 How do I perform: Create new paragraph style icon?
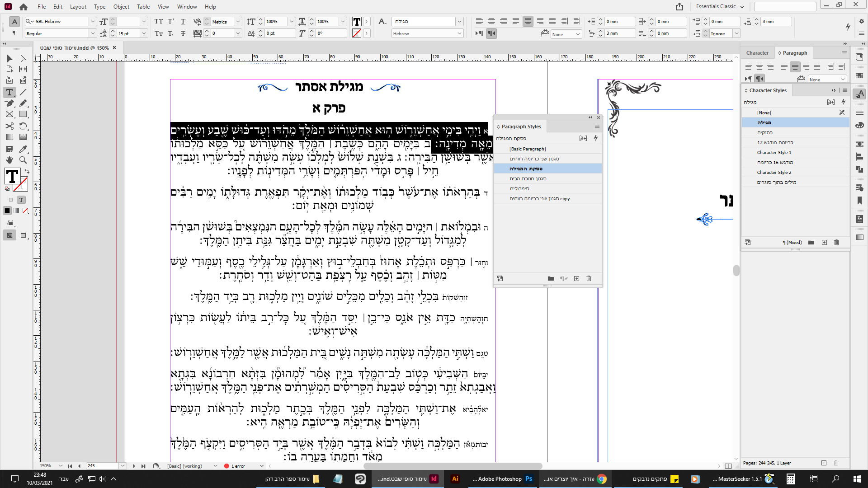(x=576, y=278)
